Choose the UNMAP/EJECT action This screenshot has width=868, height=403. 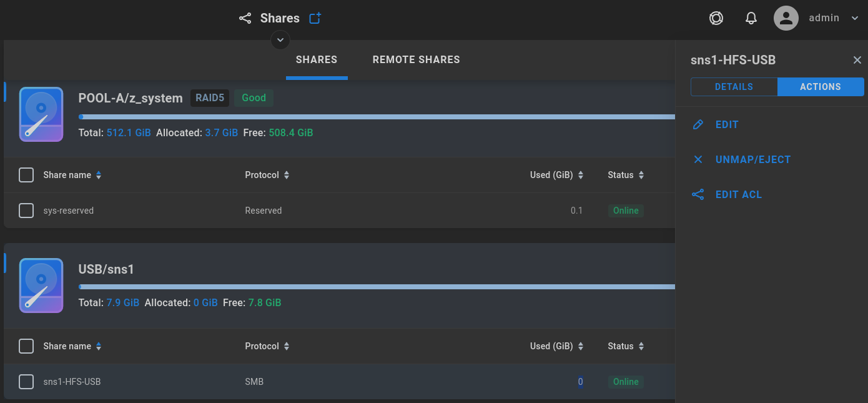tap(753, 159)
